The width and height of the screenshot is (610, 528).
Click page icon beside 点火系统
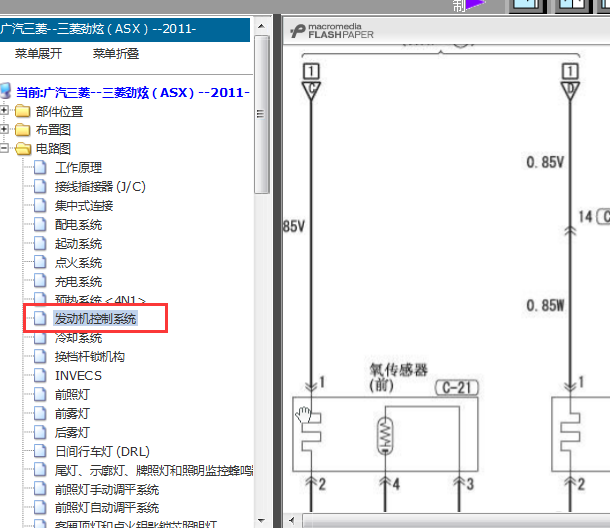click(x=40, y=262)
